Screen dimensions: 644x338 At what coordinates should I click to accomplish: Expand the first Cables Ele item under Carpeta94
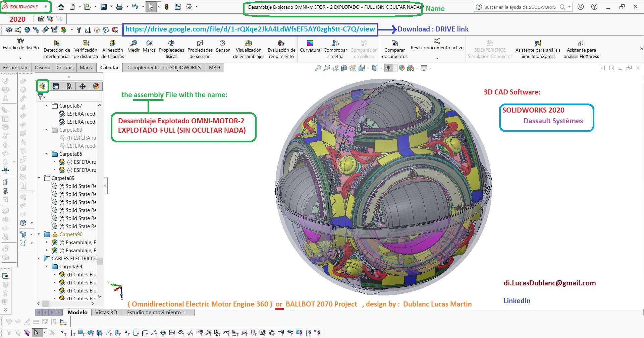coord(54,275)
